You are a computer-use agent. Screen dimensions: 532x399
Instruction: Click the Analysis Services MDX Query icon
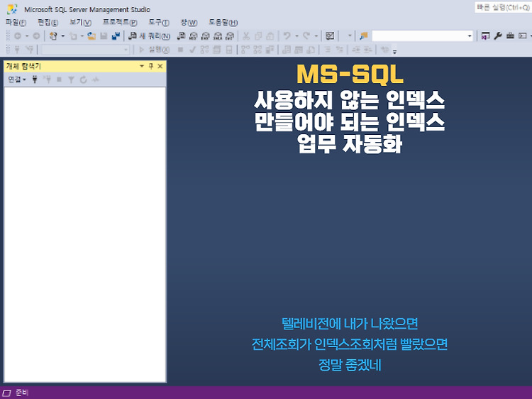pos(194,35)
